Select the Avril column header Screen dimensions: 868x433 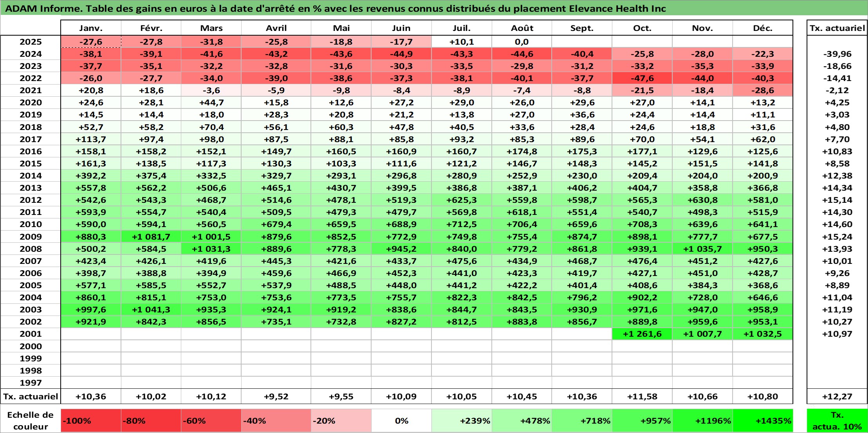(x=276, y=28)
